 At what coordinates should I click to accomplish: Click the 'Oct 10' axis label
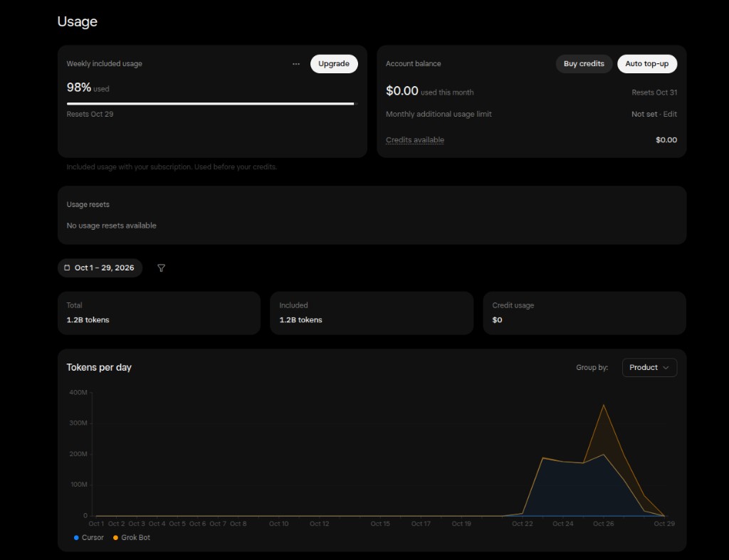278,524
